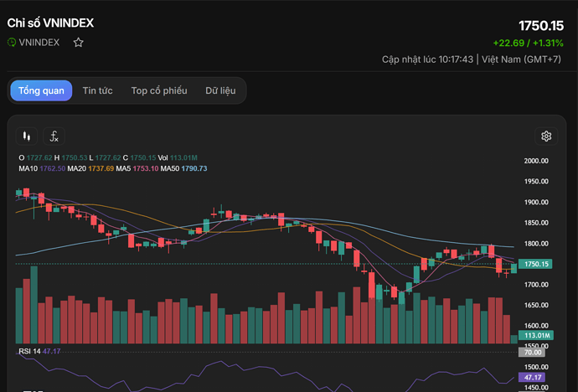Open the fx indicators menu

pyautogui.click(x=54, y=137)
